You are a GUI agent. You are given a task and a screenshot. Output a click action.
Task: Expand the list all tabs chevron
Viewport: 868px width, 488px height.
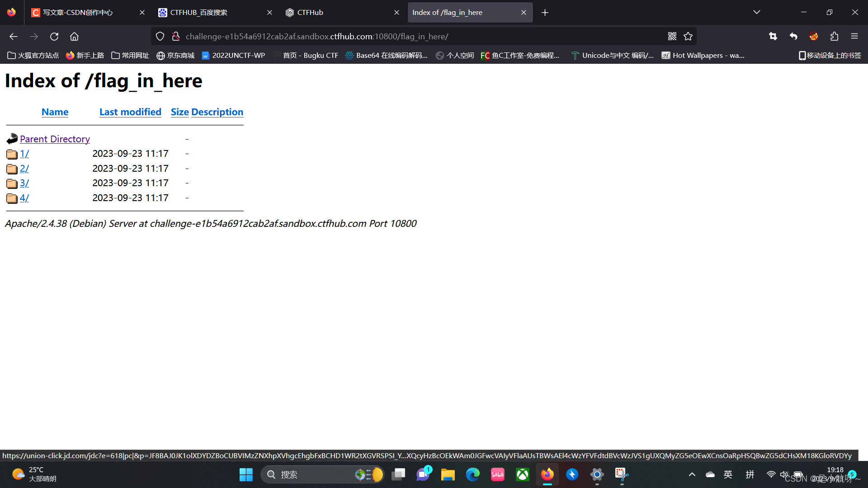click(756, 12)
